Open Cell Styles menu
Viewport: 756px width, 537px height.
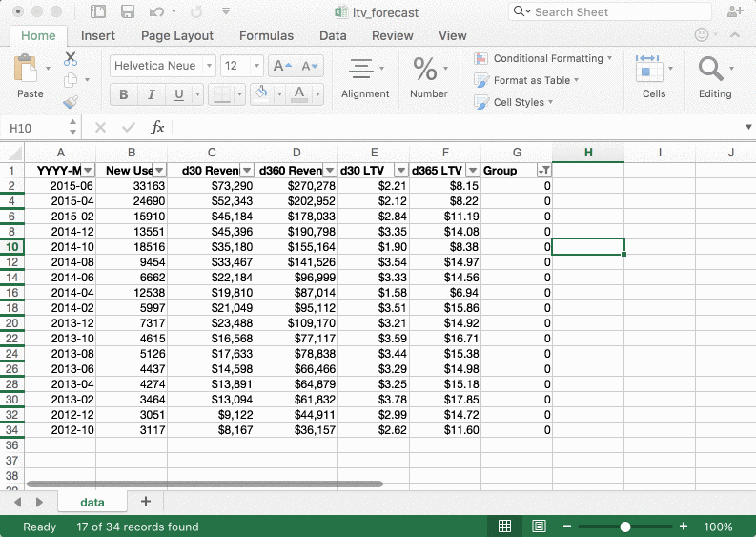point(514,102)
